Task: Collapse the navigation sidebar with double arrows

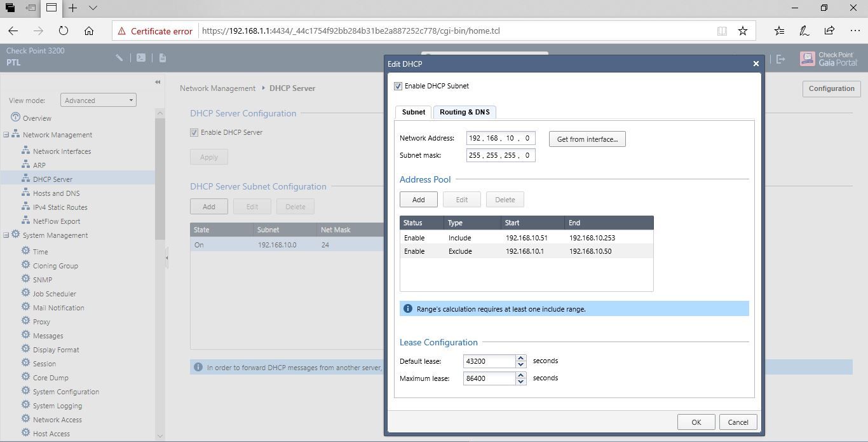Action: 158,81
